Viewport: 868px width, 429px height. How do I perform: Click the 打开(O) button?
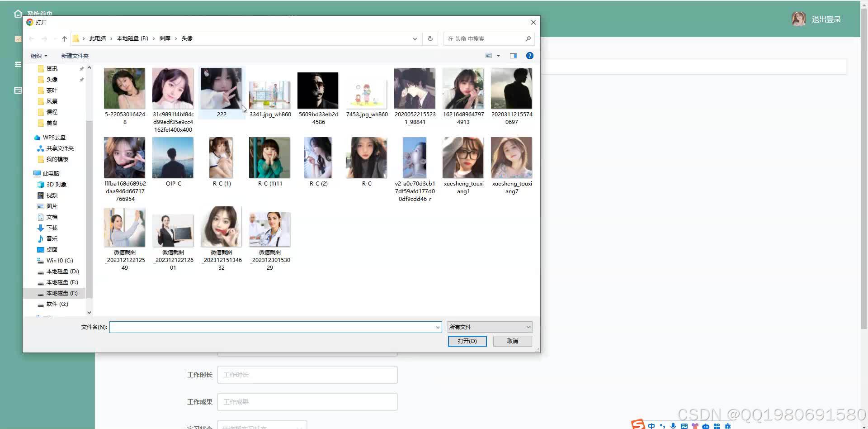coord(467,341)
